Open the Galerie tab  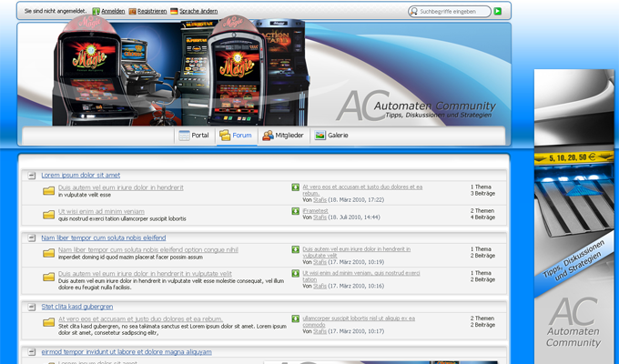331,136
